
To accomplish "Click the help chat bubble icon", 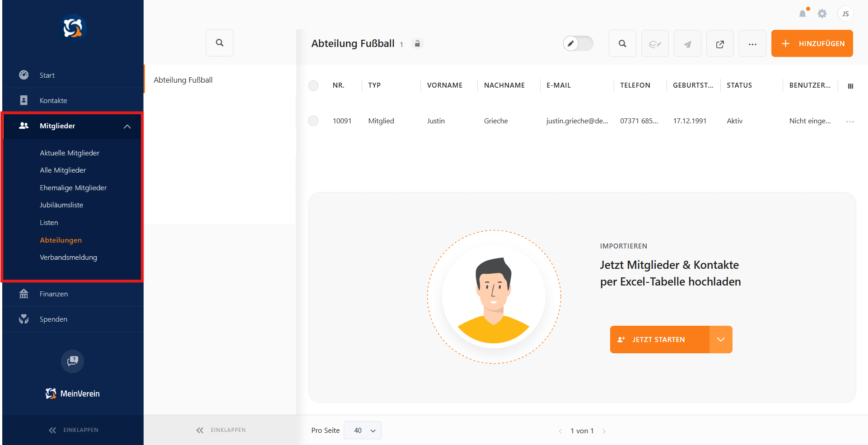I will 72,361.
